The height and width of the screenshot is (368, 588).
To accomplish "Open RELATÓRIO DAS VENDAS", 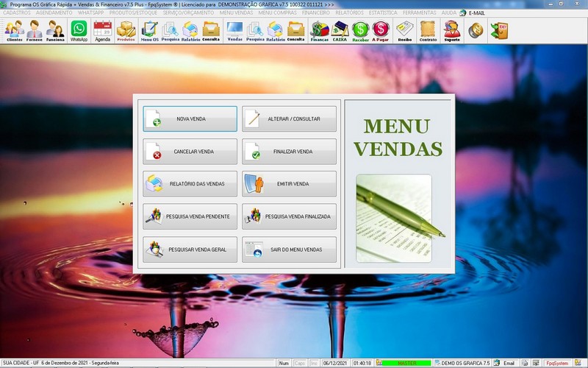I will [190, 184].
